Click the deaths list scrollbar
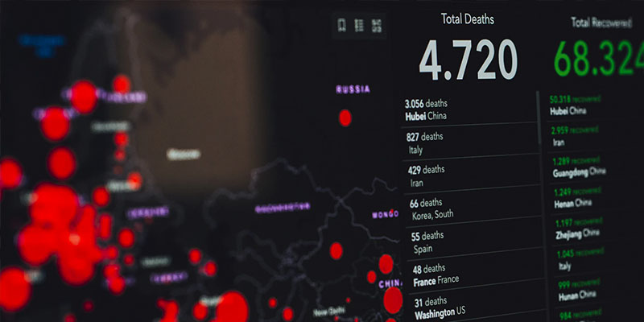The width and height of the screenshot is (644, 322). (539, 118)
